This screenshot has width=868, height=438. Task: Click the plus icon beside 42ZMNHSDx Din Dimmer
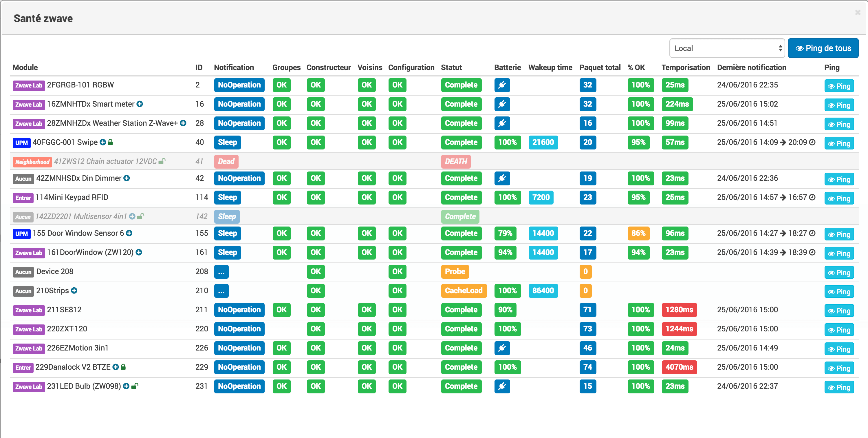coord(126,178)
